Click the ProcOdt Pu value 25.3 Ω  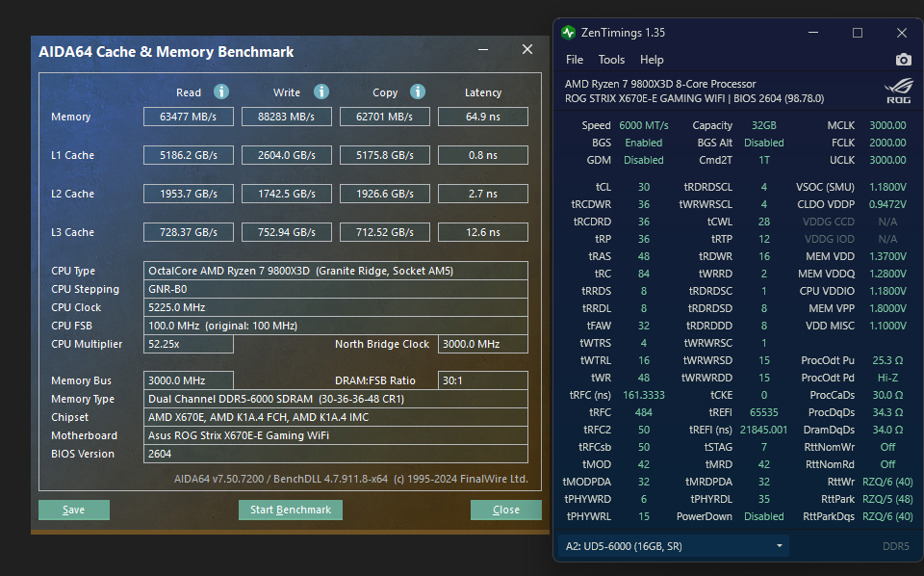pyautogui.click(x=887, y=360)
